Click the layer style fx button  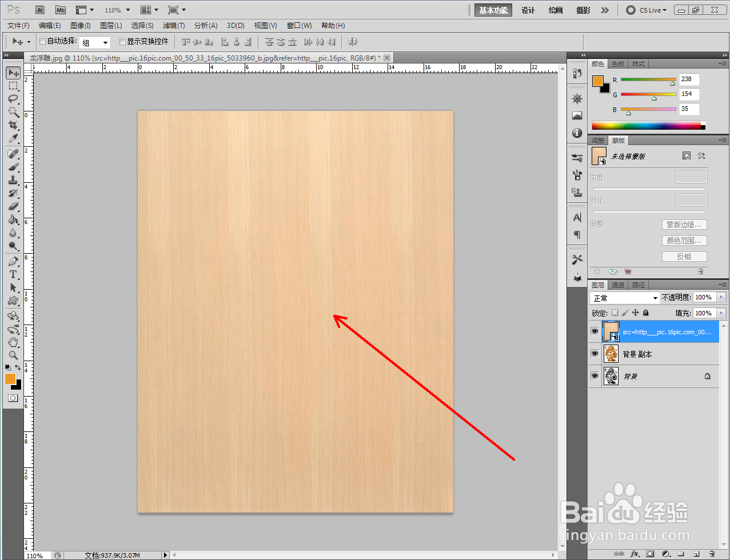coord(635,554)
